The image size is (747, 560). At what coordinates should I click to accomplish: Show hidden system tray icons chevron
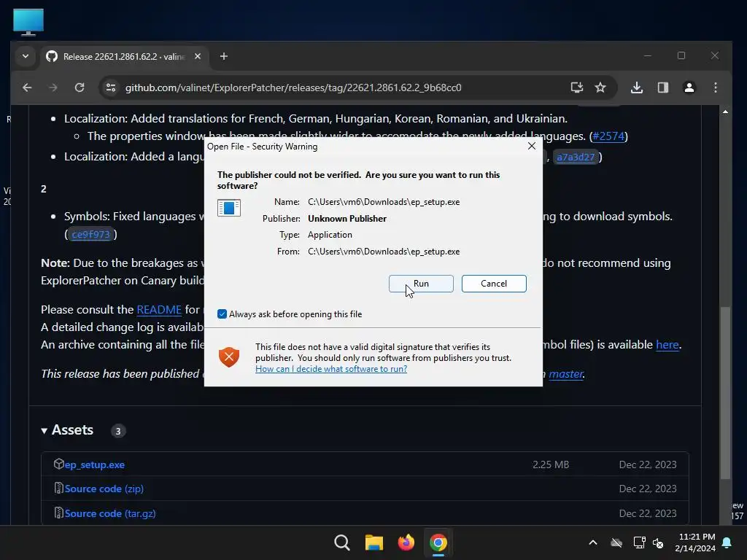[593, 542]
